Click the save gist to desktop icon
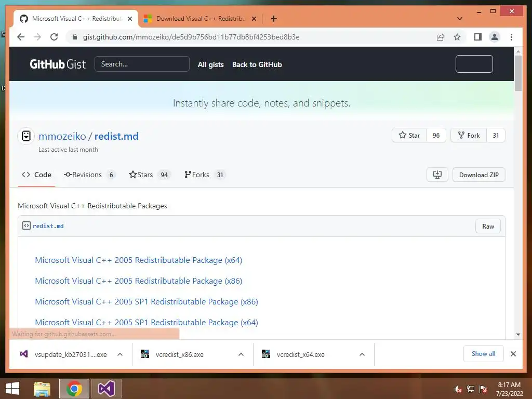 tap(437, 175)
